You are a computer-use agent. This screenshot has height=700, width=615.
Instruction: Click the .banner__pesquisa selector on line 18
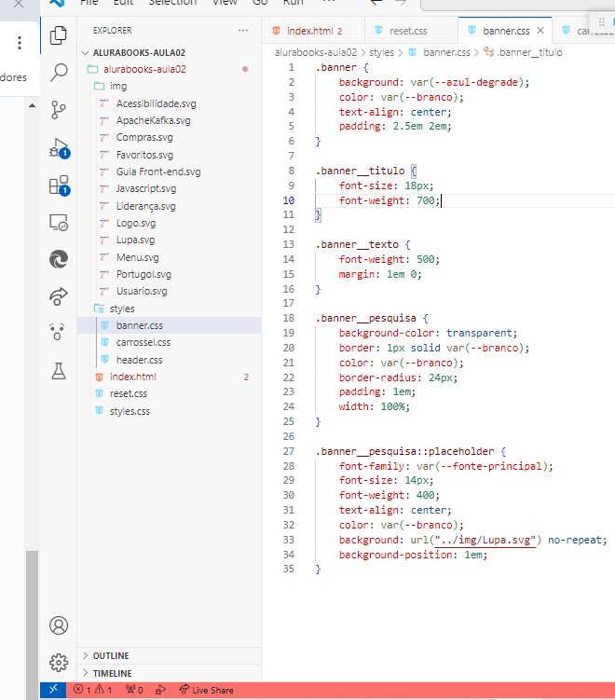coord(366,319)
